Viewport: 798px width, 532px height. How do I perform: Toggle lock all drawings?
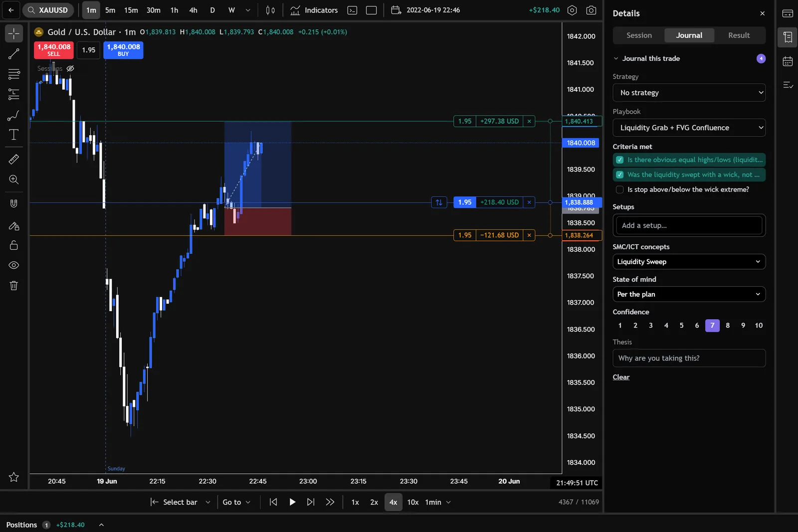14,245
